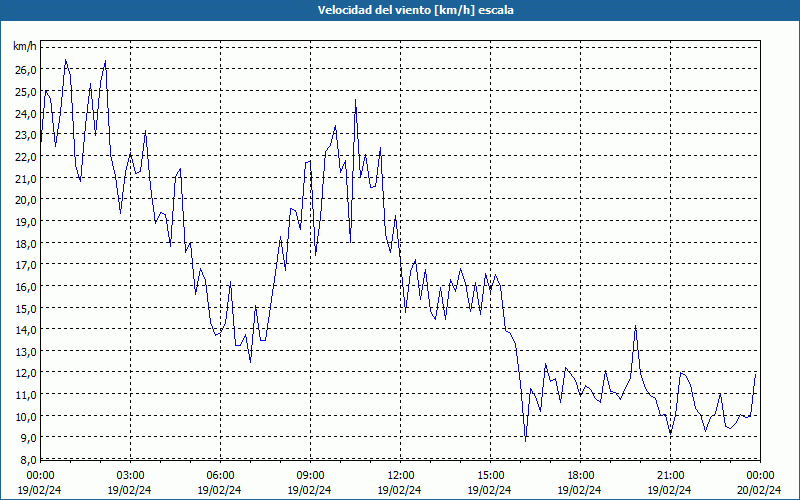Image resolution: width=800 pixels, height=500 pixels.
Task: Click the 18,0 y-axis label
Action: 26,244
